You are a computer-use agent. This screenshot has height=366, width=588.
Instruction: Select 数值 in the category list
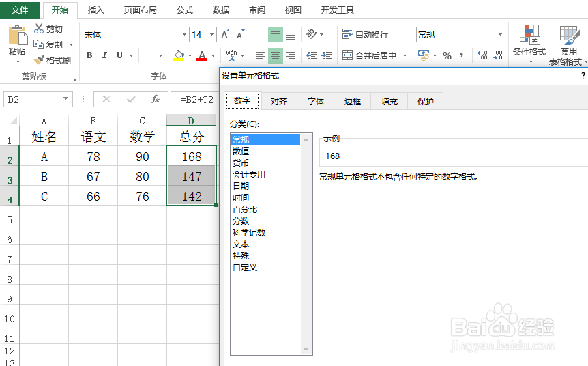(x=241, y=151)
